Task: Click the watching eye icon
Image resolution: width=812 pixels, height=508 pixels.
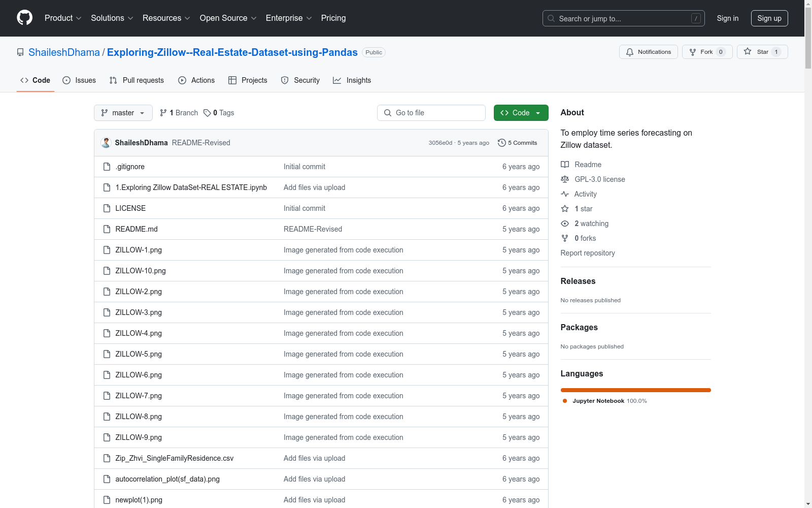Action: 565,224
